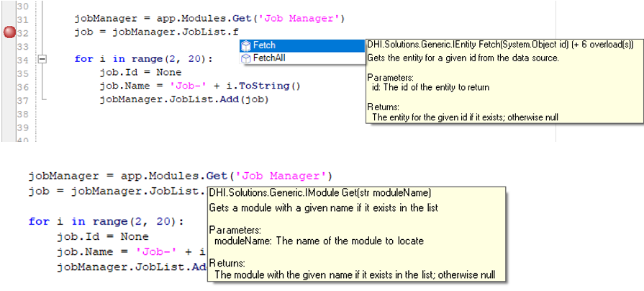
Task: Select Fetch in the autocomplete list
Action: [x=302, y=45]
